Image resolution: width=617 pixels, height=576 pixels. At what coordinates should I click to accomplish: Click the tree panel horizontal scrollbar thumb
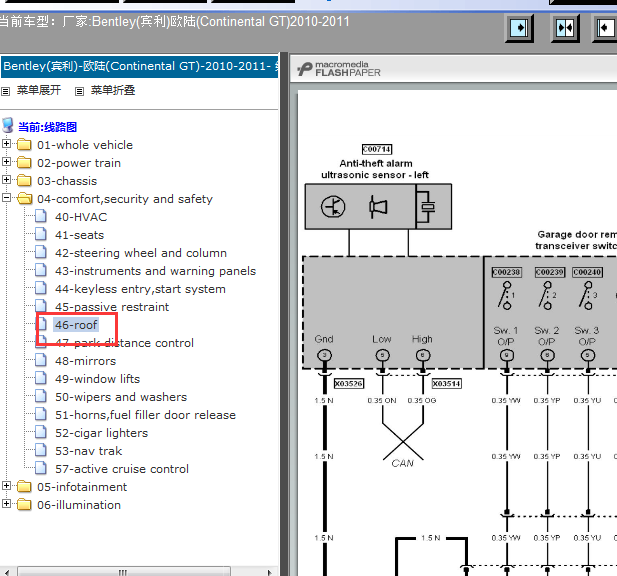click(124, 572)
